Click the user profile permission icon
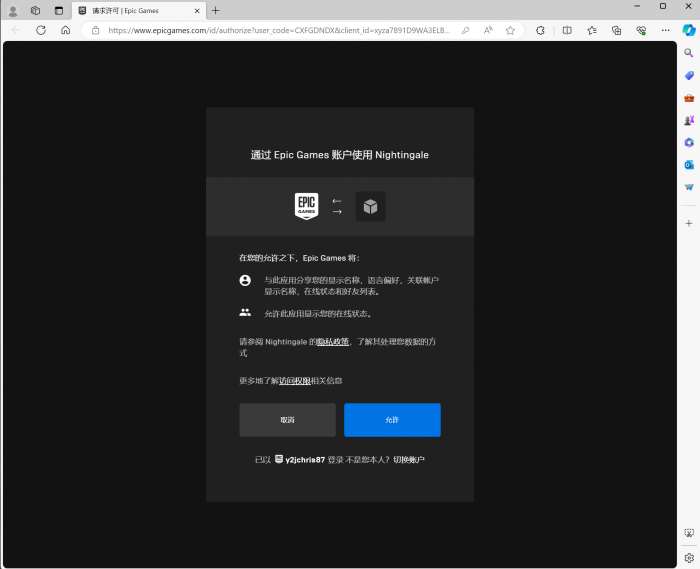Image resolution: width=700 pixels, height=569 pixels. click(x=245, y=280)
